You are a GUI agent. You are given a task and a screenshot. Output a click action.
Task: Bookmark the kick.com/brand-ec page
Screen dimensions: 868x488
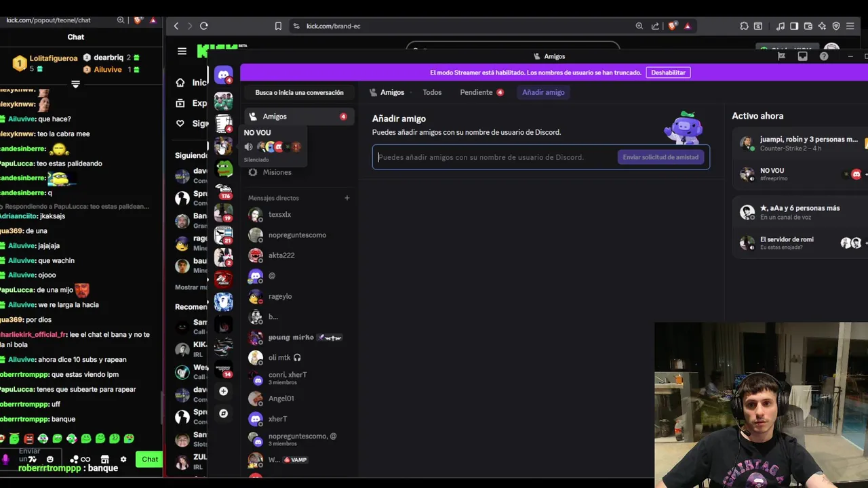pyautogui.click(x=278, y=26)
